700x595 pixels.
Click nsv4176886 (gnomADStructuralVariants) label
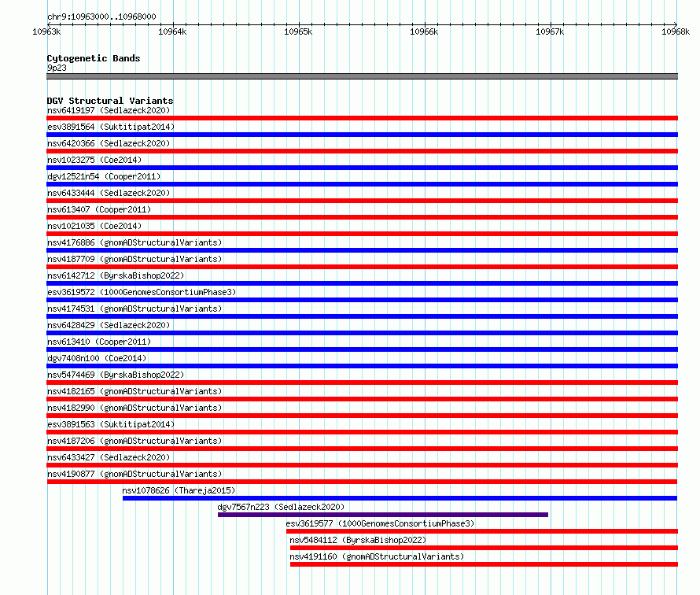coord(134,242)
